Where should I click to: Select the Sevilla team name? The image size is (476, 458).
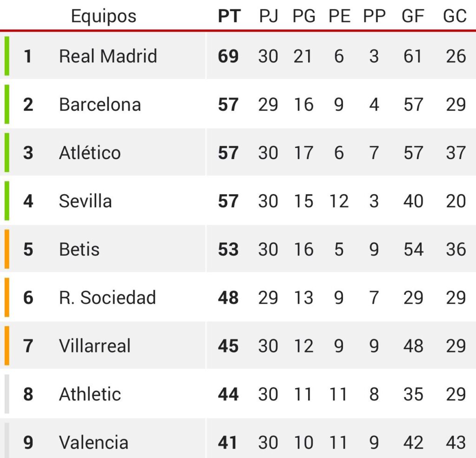pos(86,201)
